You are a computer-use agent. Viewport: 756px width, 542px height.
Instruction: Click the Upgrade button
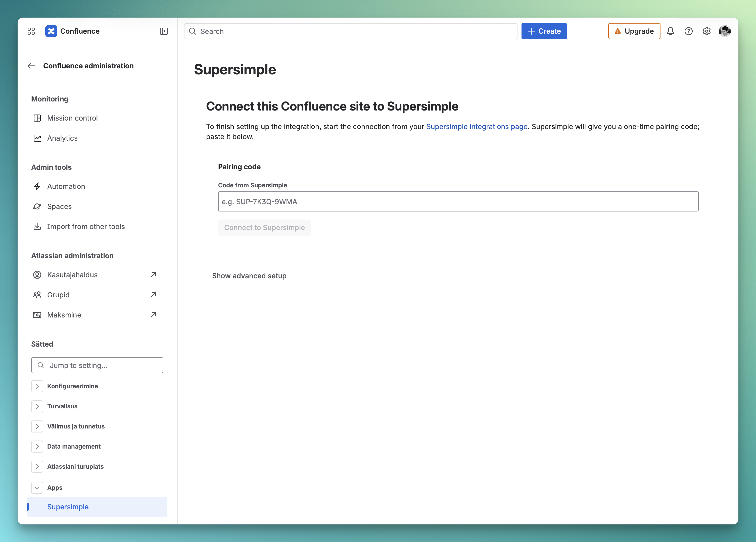coord(634,31)
